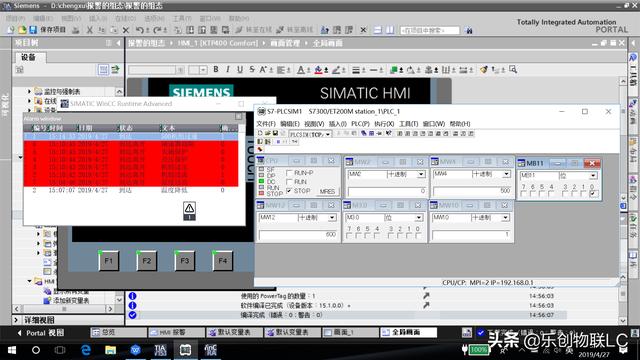The height and width of the screenshot is (360, 640).
Task: Switch to Portal 视图
Action: pyautogui.click(x=40, y=333)
